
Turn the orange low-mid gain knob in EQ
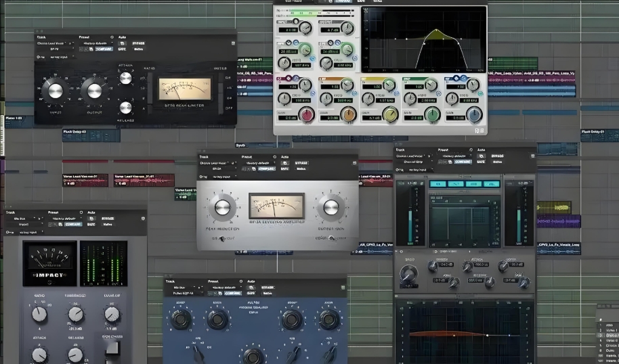[348, 115]
